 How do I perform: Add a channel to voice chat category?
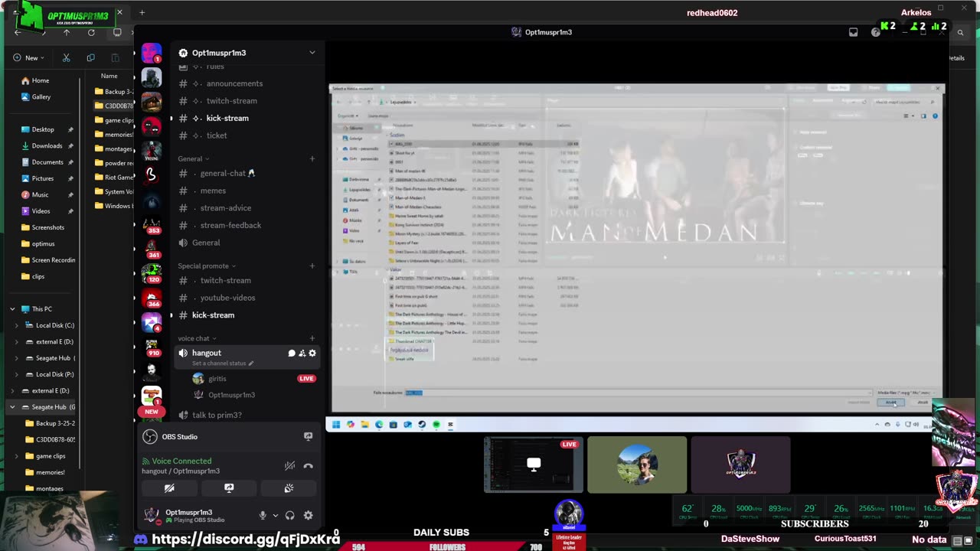(312, 338)
